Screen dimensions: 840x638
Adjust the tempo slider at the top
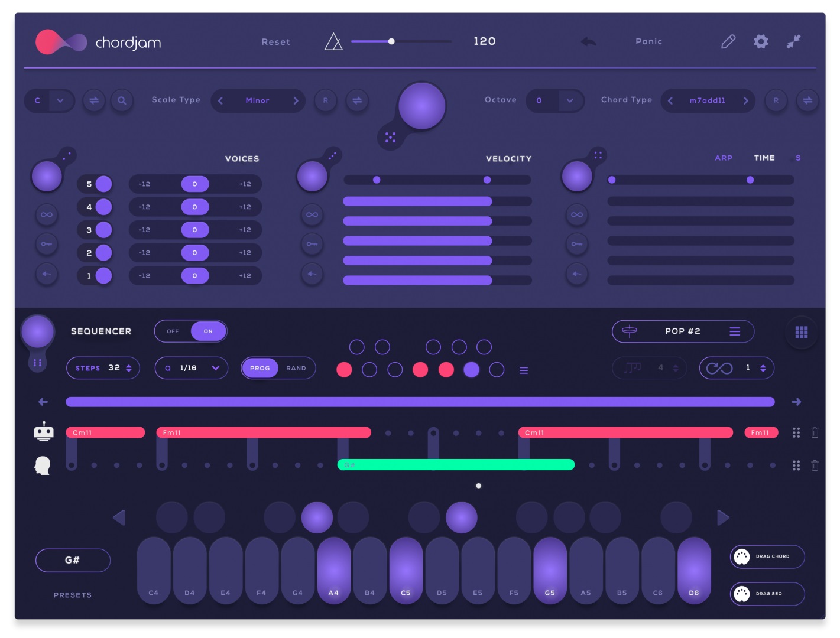(391, 41)
